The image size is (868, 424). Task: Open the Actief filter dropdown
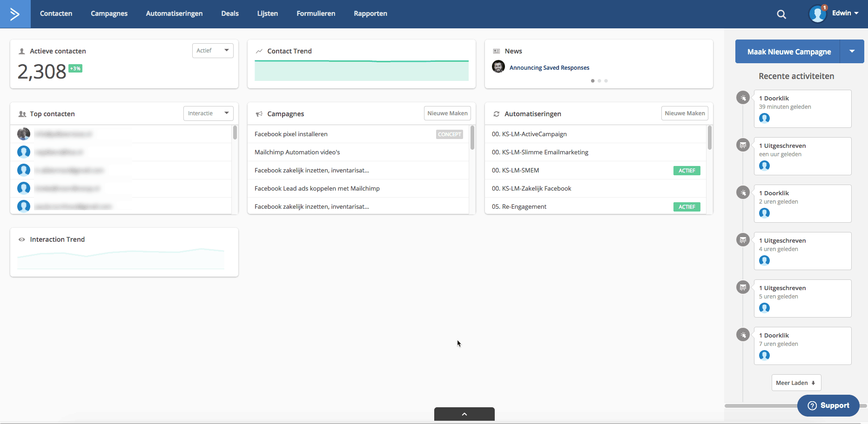(x=213, y=51)
